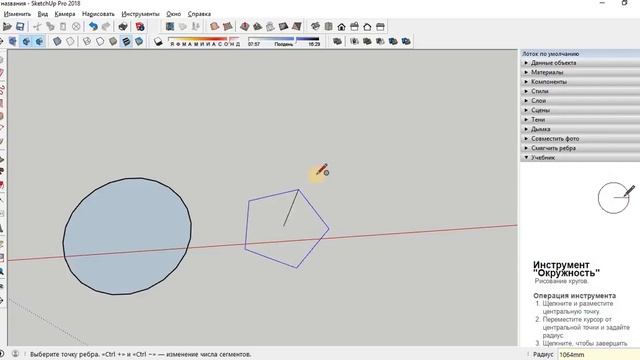Select the Union solid tool
640x360 pixels.
tap(367, 41)
